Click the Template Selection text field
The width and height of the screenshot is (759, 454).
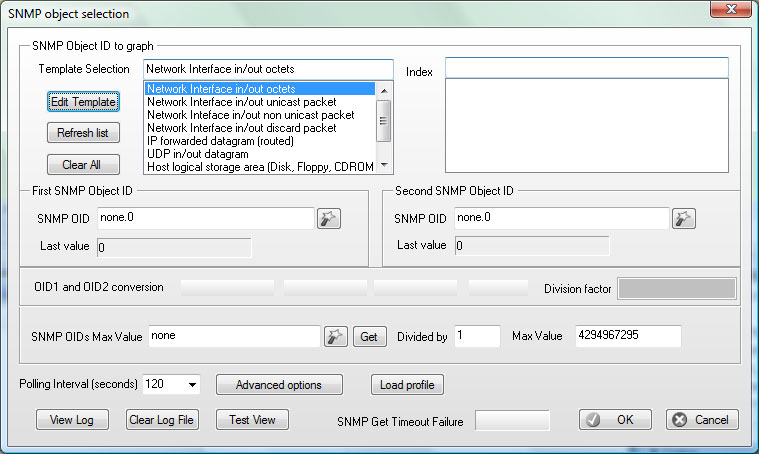point(268,69)
